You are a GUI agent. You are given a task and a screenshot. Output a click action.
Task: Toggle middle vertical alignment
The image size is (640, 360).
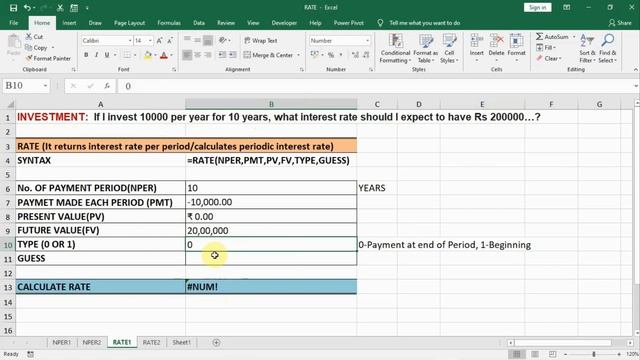coord(198,40)
